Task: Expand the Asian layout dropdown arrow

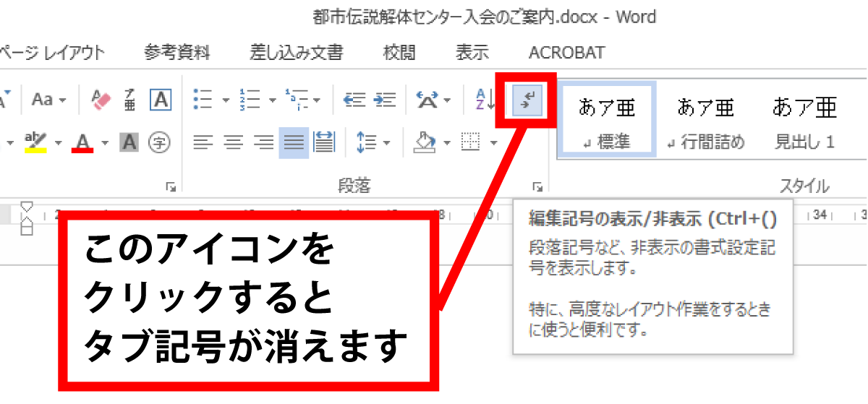Action: [448, 100]
